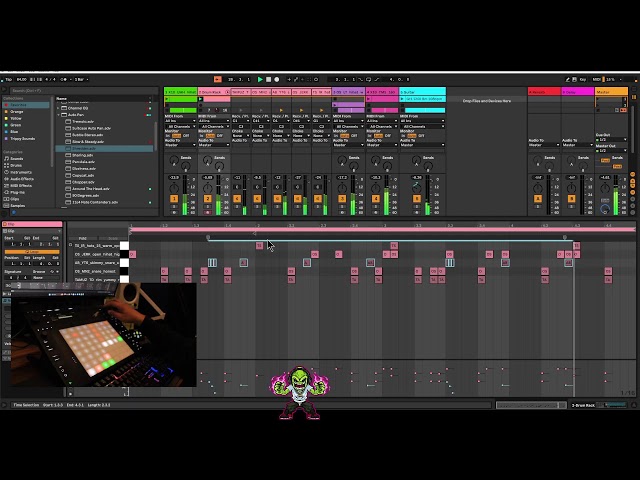Open the Drums category in browser

18,164
